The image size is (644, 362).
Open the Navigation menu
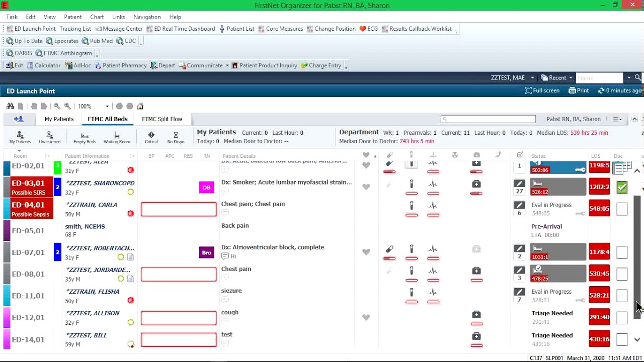[x=147, y=17]
